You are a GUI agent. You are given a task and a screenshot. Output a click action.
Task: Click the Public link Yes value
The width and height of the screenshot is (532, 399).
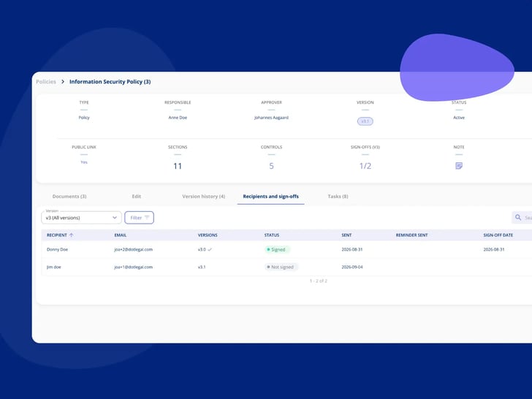coord(84,162)
